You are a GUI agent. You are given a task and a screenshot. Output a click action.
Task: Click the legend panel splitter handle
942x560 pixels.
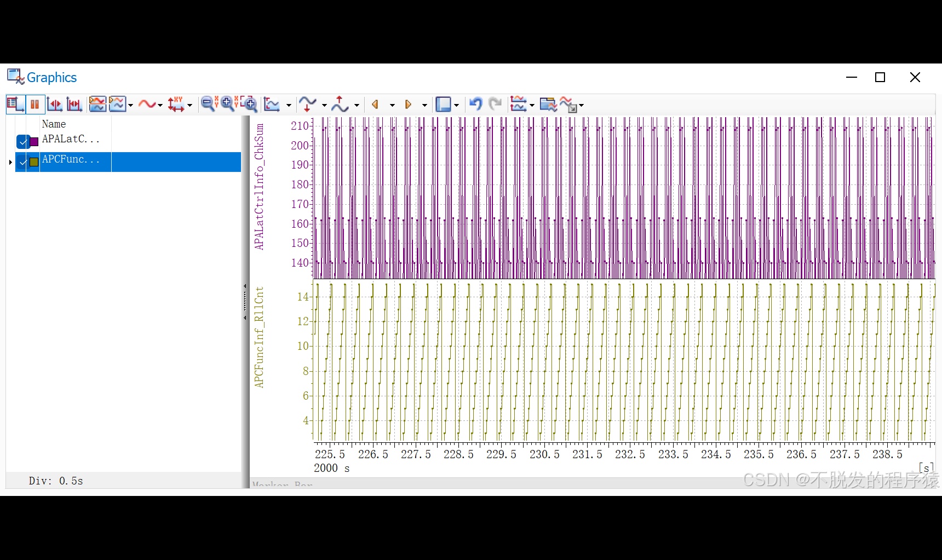point(245,302)
